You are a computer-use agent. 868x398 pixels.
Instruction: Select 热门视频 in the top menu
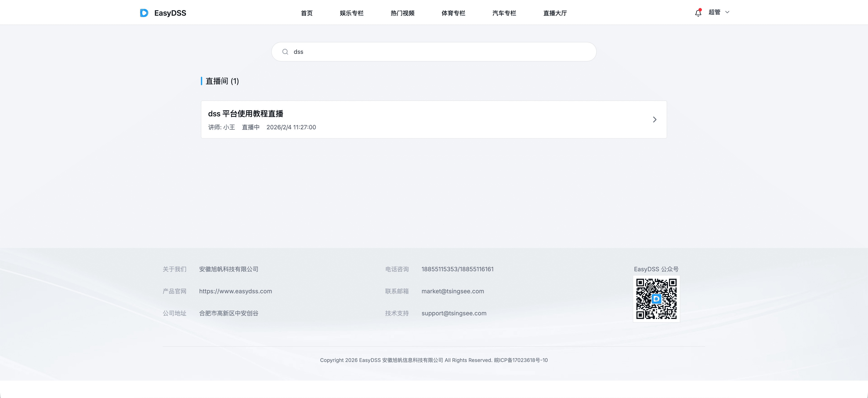(402, 13)
